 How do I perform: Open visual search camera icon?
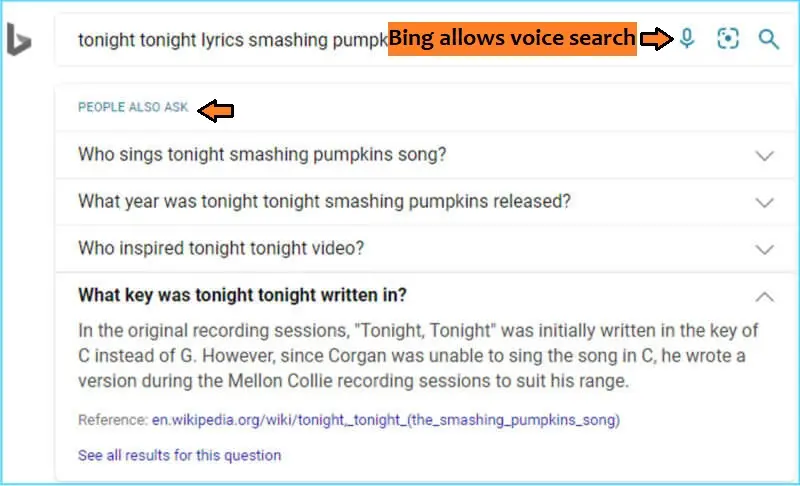coord(728,39)
